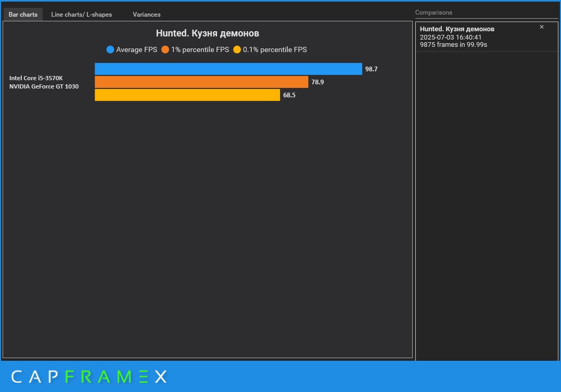This screenshot has height=392, width=561.
Task: Click the Comparisons panel header
Action: [433, 12]
